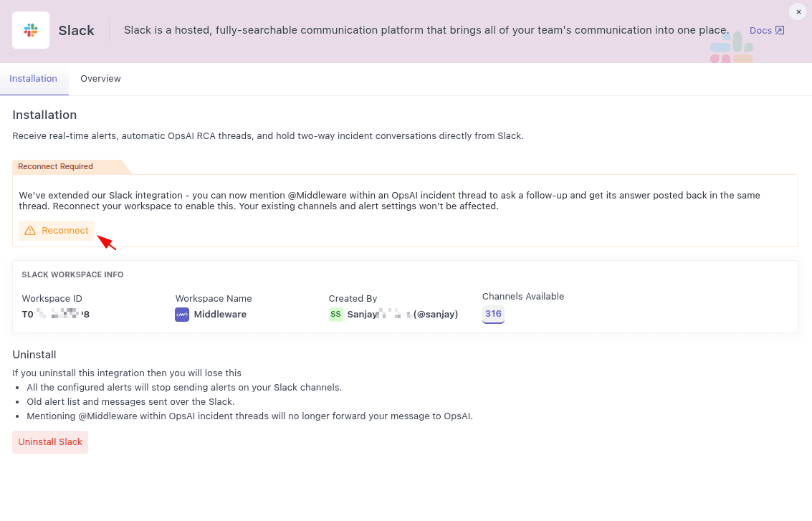Click the external-link icon beside Docs
Screen dimensions: 812x521
tap(779, 31)
